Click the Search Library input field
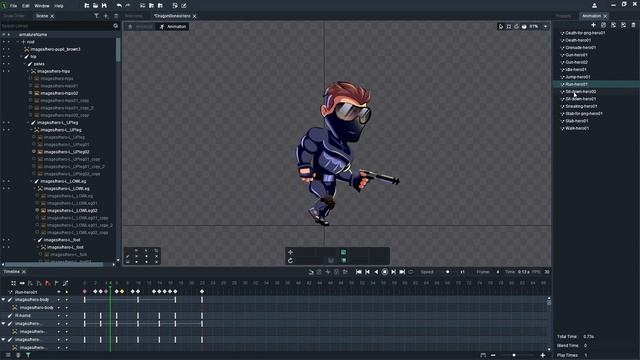 point(56,26)
